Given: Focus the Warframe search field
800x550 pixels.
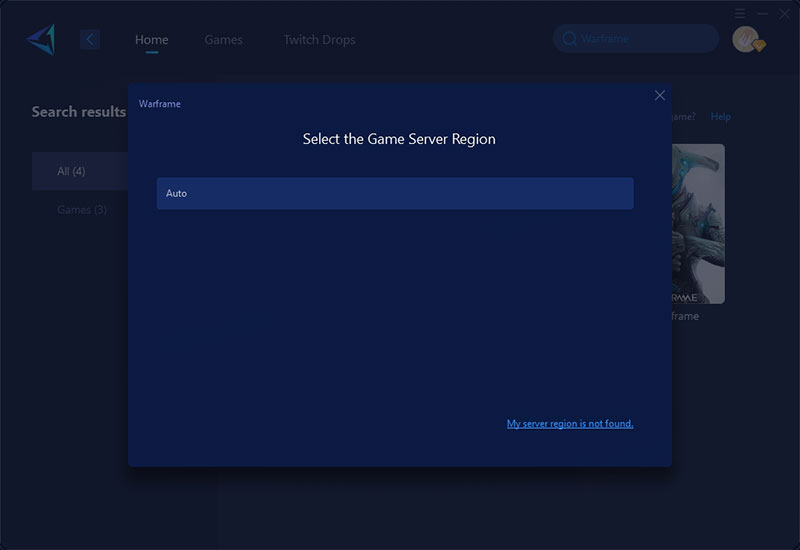Looking at the screenshot, I should (x=636, y=38).
